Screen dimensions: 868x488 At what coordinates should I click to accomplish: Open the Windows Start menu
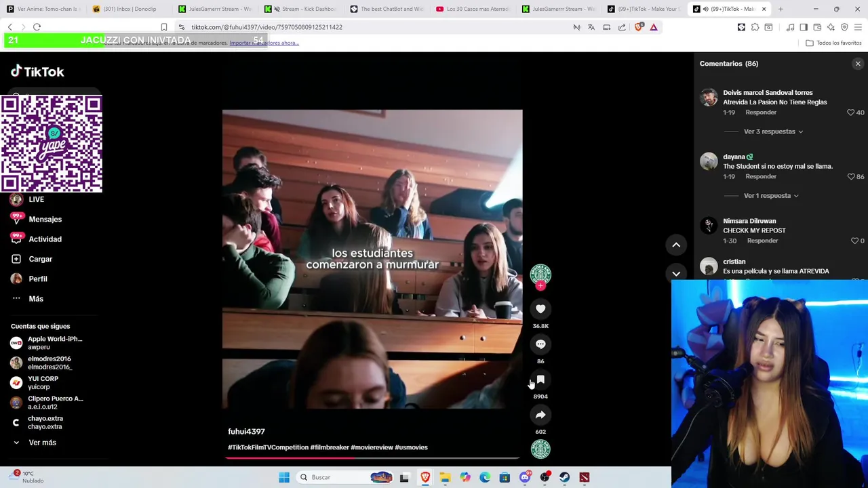point(284,477)
